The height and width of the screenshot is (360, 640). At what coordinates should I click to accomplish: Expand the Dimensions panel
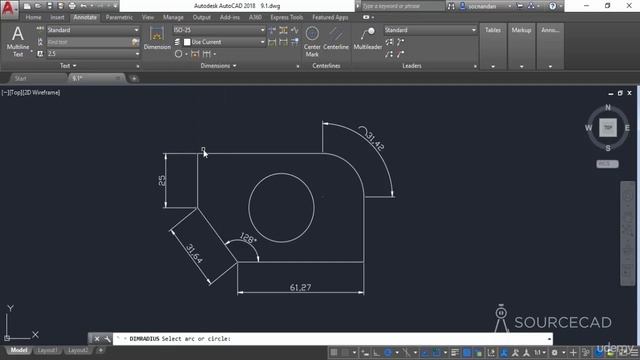(x=218, y=66)
